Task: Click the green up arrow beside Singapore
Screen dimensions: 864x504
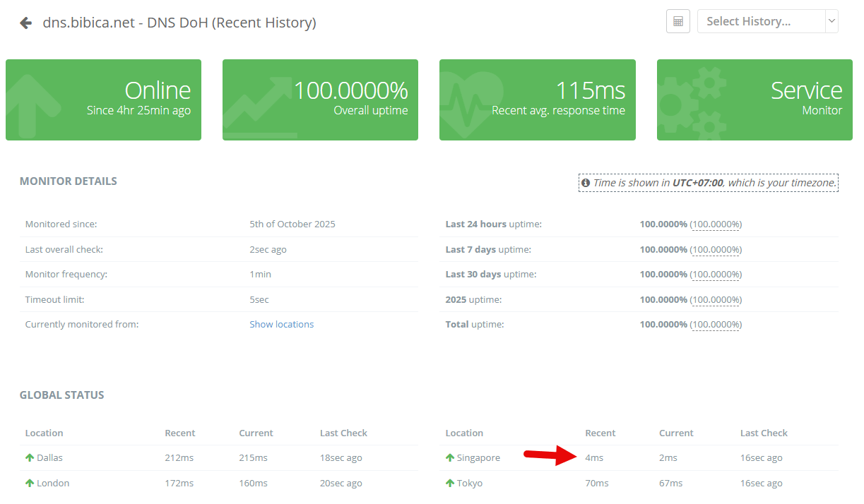Action: 450,458
